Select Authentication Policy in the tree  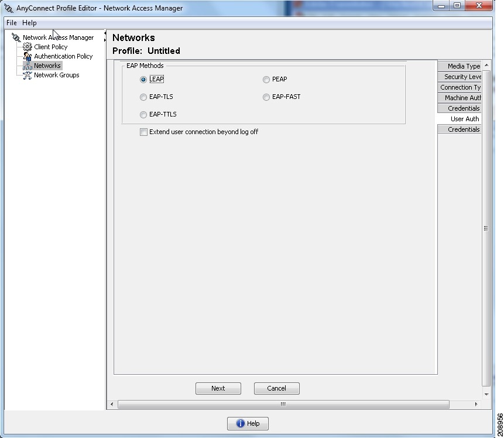pyautogui.click(x=63, y=56)
